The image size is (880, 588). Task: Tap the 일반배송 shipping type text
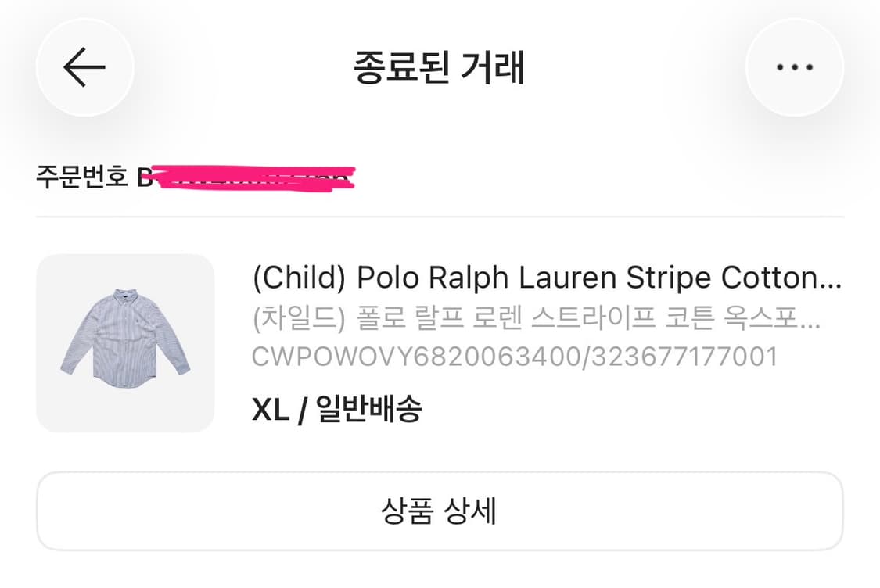[x=369, y=409]
